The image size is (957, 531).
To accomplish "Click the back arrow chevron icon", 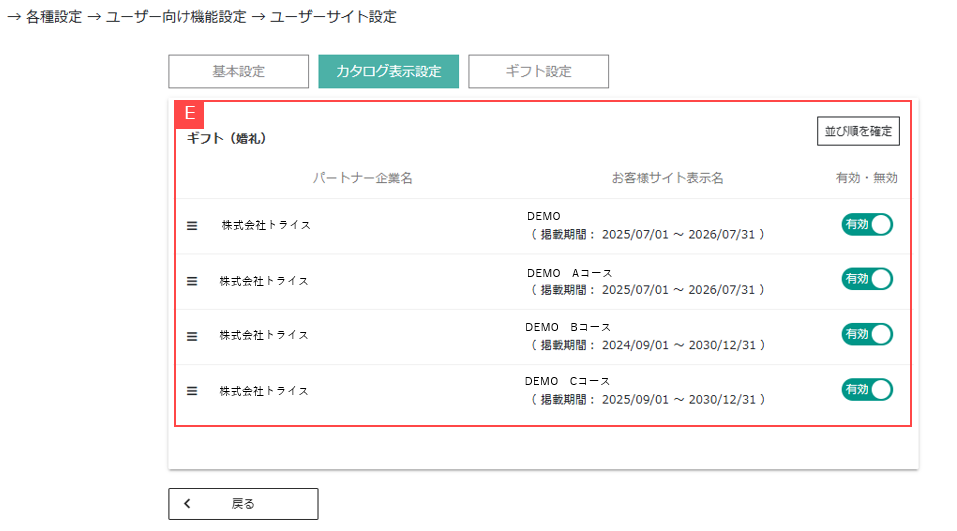I will pyautogui.click(x=187, y=504).
